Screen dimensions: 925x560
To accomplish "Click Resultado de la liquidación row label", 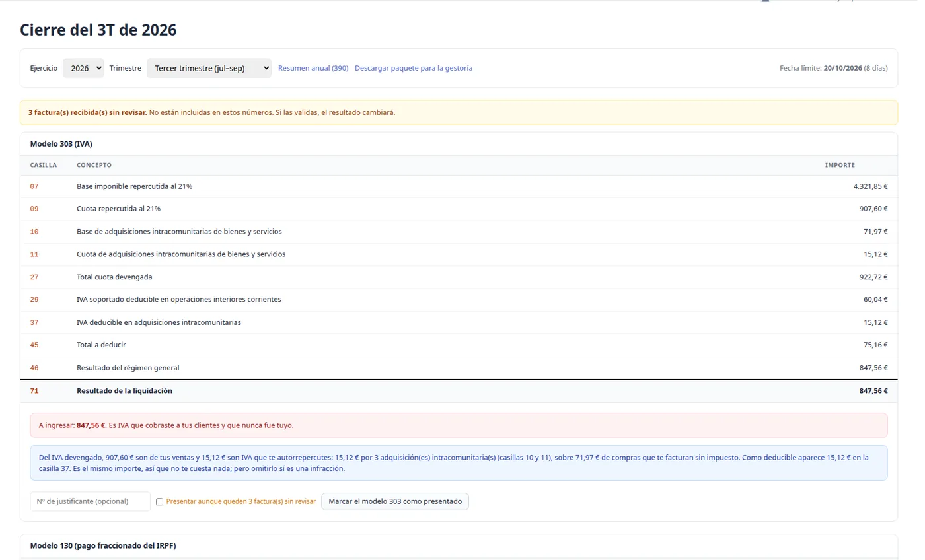I will pyautogui.click(x=124, y=391).
